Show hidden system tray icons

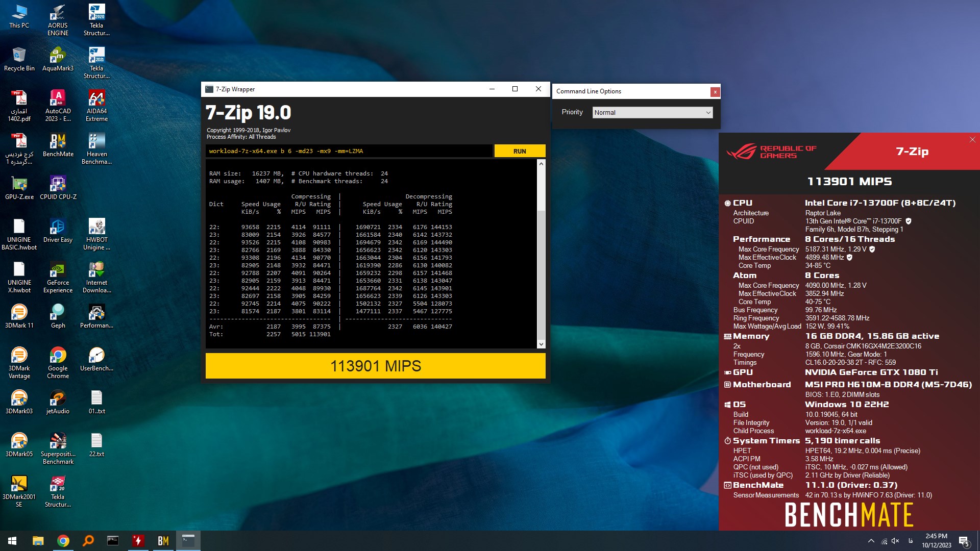click(871, 541)
